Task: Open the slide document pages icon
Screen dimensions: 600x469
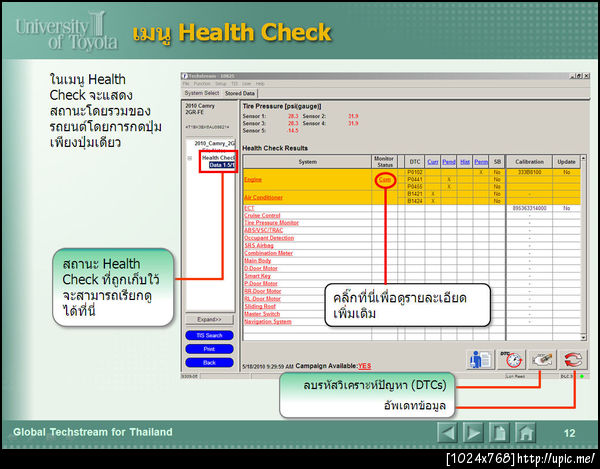Action: 499,433
